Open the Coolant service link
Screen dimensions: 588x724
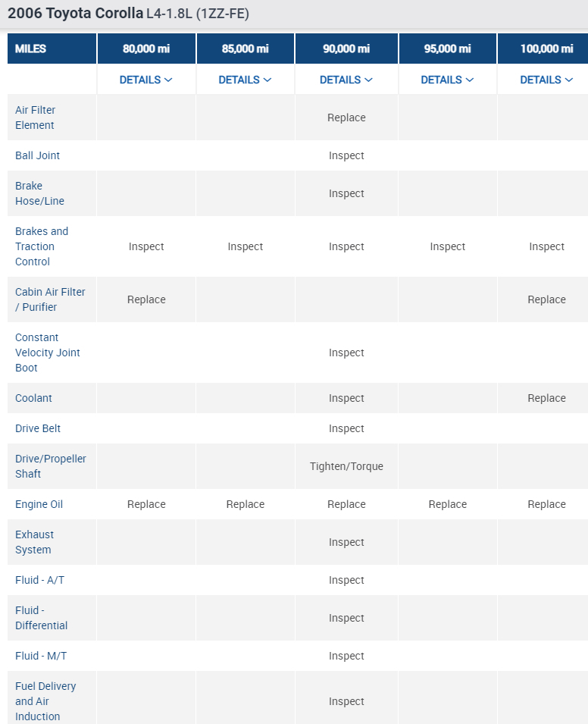(x=33, y=398)
